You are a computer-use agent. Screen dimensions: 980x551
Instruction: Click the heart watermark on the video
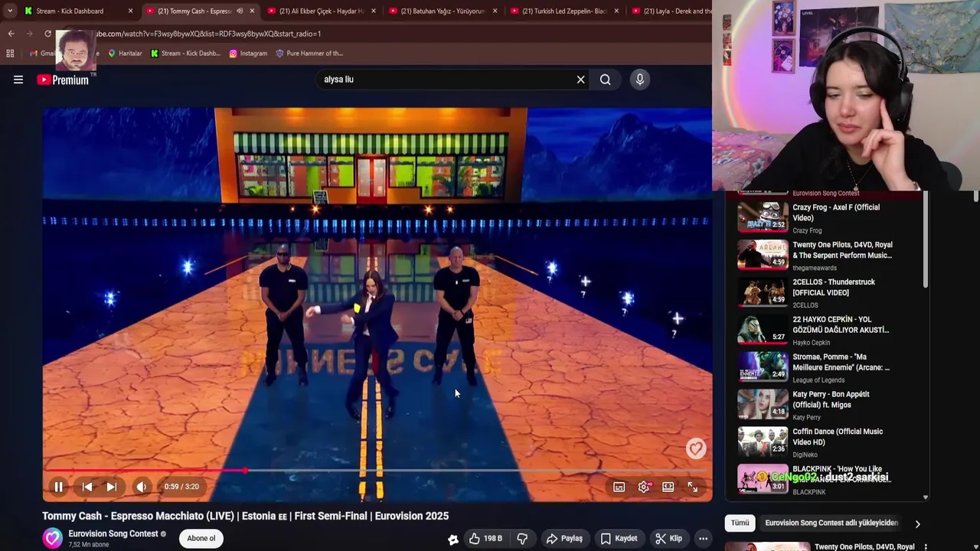(x=696, y=448)
